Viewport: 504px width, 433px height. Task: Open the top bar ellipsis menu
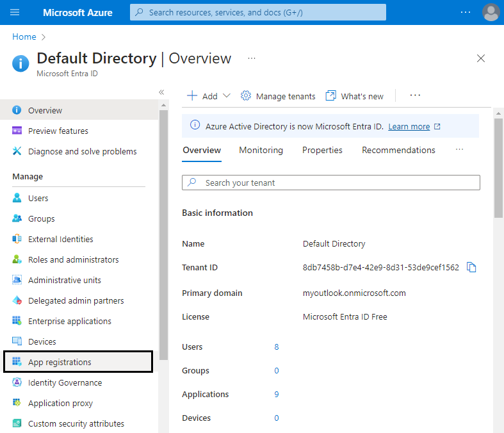point(466,12)
